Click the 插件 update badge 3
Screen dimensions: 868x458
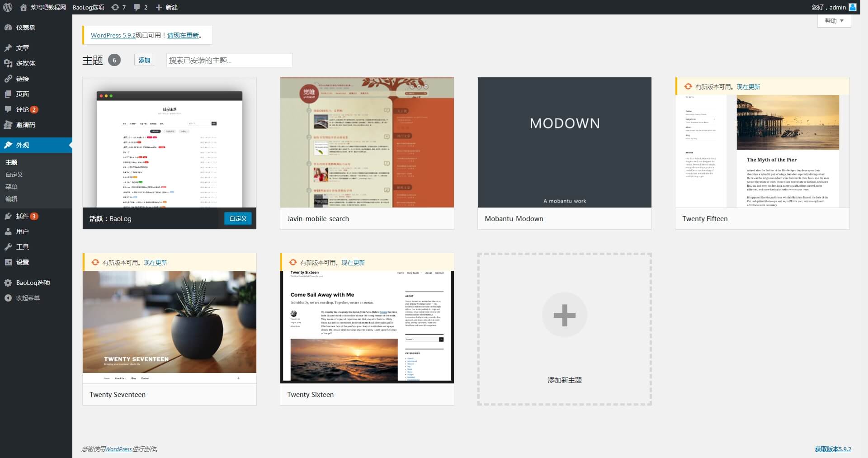pos(34,216)
